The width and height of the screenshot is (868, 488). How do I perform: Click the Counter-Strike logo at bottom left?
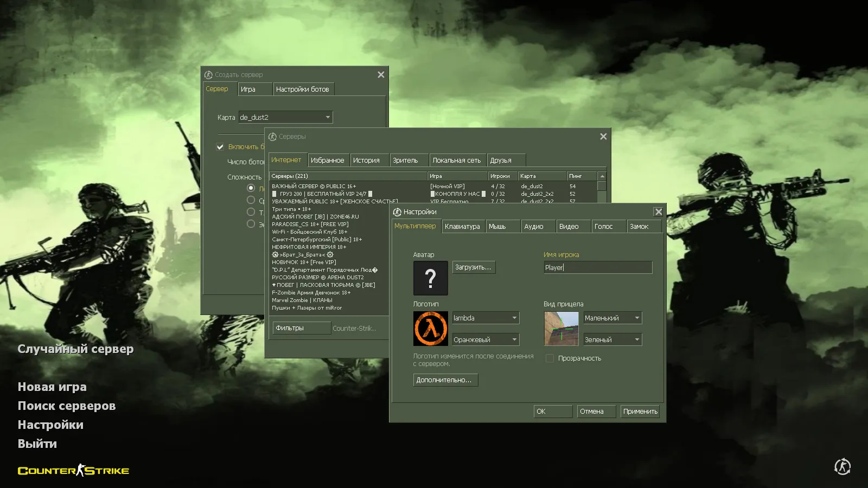tap(73, 471)
